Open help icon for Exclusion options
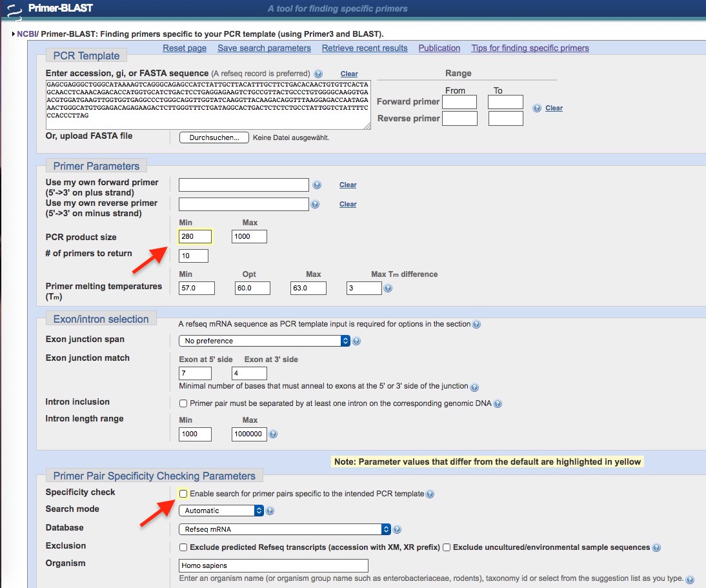 tap(656, 548)
